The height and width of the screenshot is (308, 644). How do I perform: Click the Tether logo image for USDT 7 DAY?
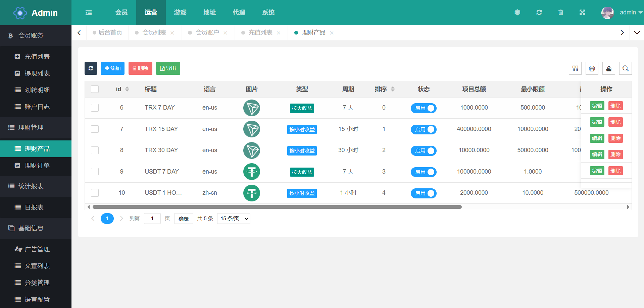252,172
